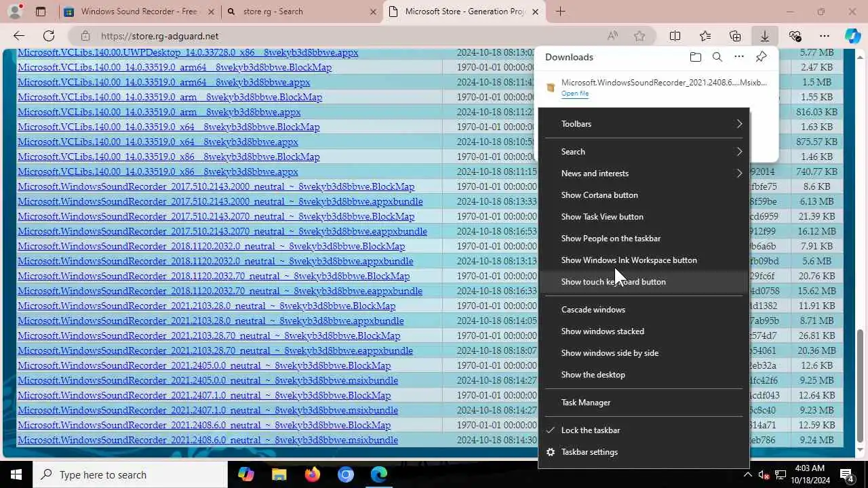Open the taskbar clock and date

[x=808, y=474]
